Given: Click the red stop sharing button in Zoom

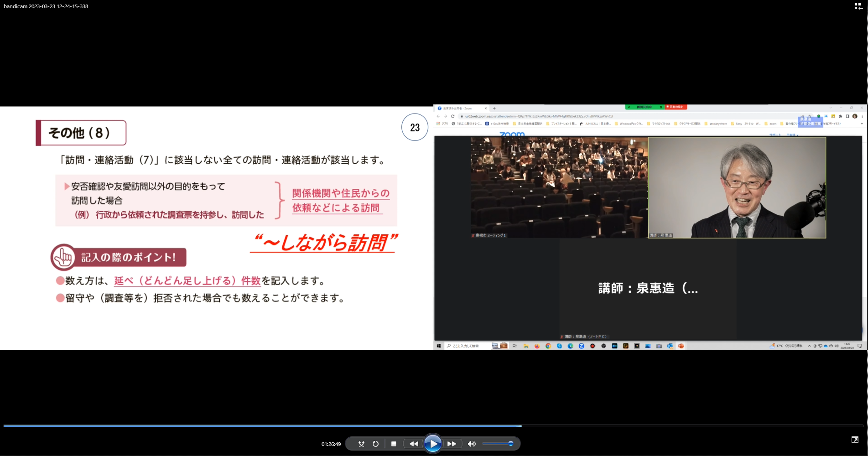Looking at the screenshot, I should click(x=676, y=107).
